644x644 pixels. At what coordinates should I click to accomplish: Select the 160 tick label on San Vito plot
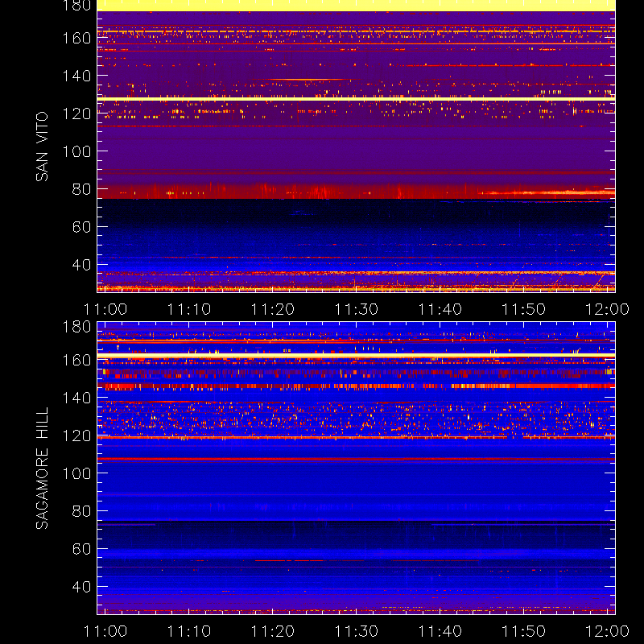tap(76, 38)
